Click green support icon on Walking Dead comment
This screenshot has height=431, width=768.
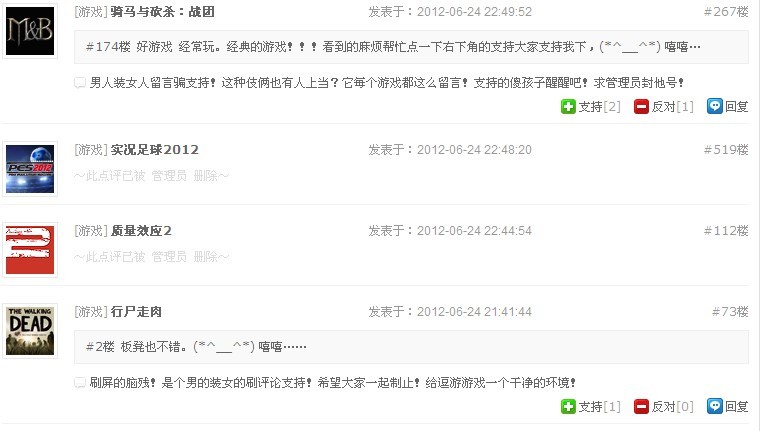click(568, 406)
